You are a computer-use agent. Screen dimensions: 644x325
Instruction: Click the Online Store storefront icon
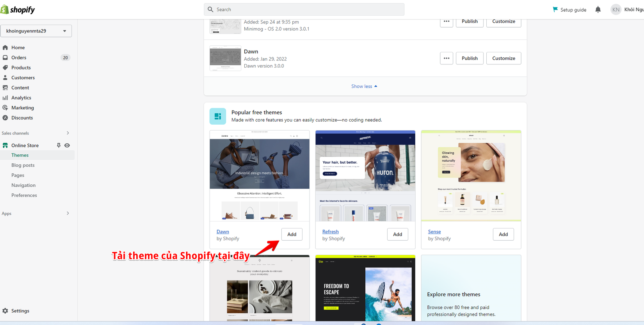point(5,145)
